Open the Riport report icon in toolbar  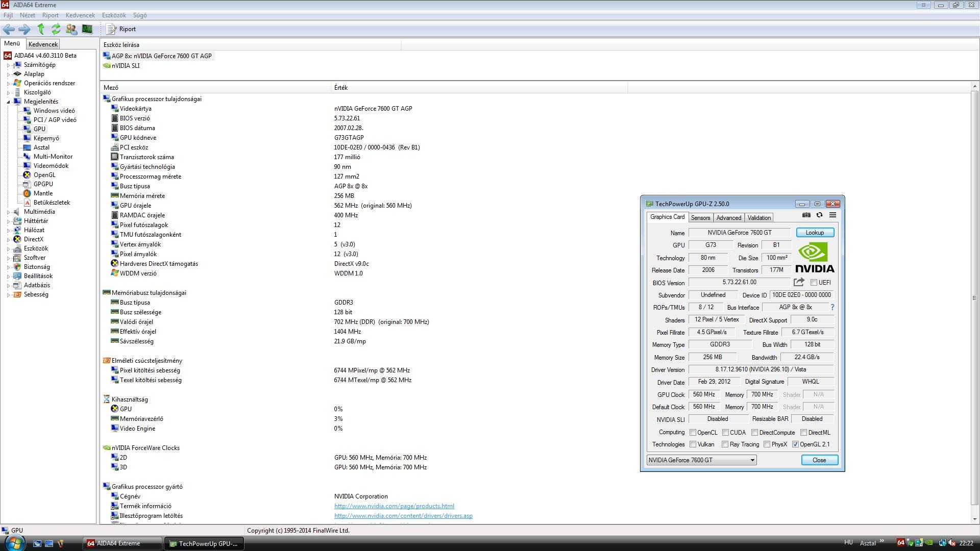click(x=111, y=29)
